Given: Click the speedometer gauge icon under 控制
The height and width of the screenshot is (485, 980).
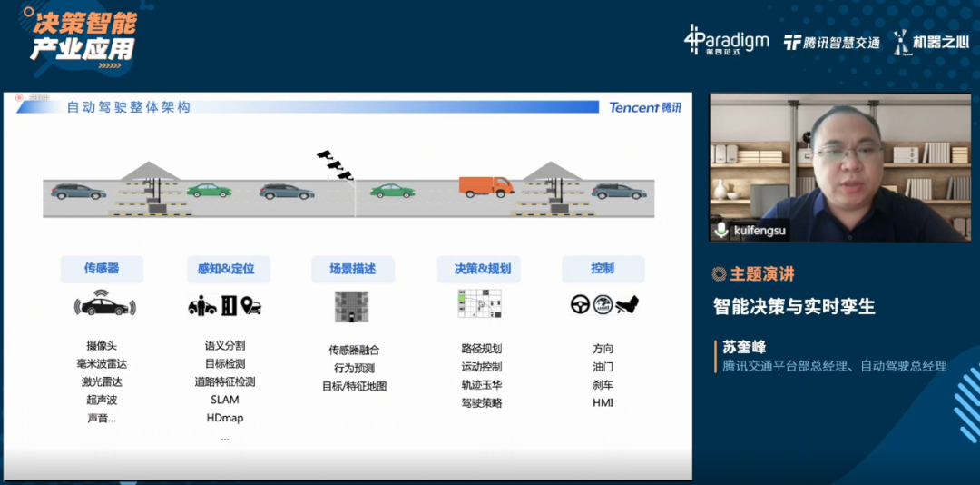Looking at the screenshot, I should [603, 305].
